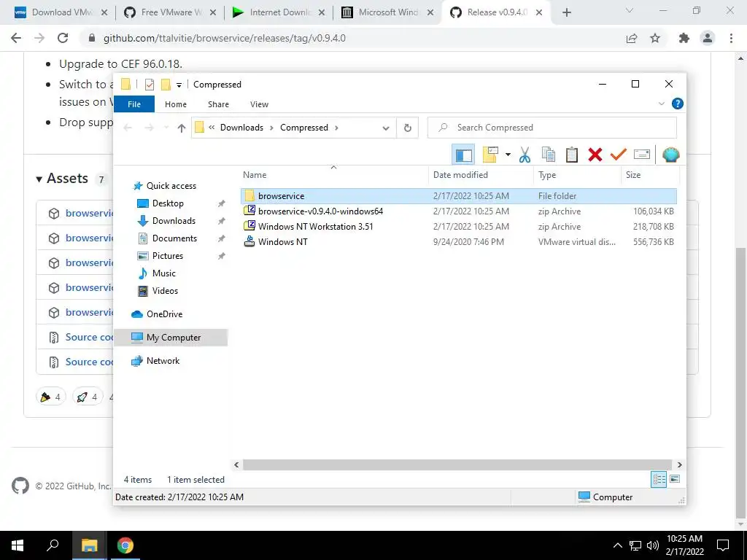Open the folder options dropdown arrow

click(508, 155)
